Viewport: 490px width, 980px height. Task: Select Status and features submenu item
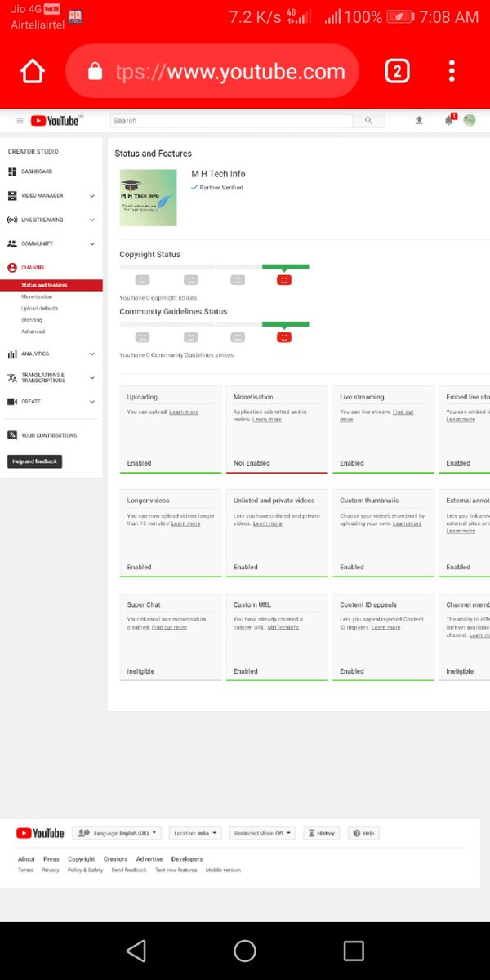(51, 285)
